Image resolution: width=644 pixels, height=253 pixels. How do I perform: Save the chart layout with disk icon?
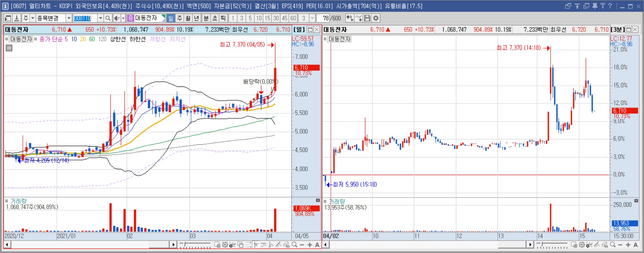(x=367, y=18)
